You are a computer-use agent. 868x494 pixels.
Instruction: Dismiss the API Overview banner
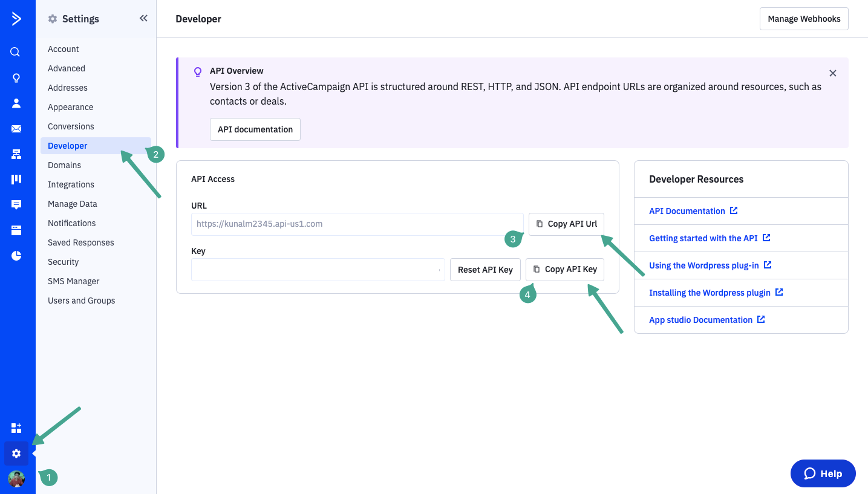(x=833, y=73)
